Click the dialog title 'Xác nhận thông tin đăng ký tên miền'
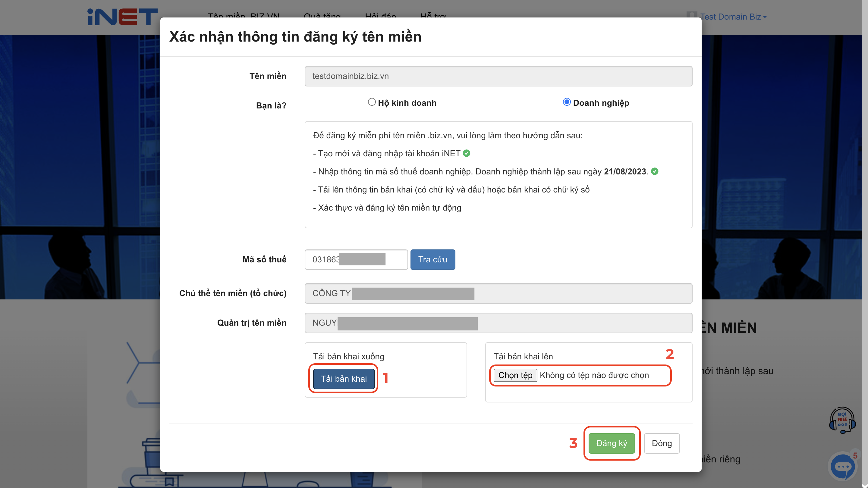The height and width of the screenshot is (488, 868). [295, 37]
